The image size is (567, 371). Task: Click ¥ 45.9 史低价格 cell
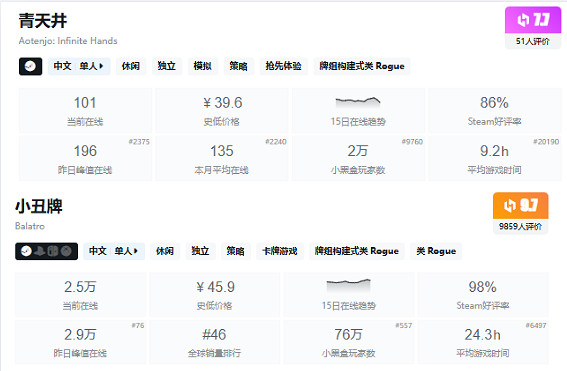(x=214, y=294)
